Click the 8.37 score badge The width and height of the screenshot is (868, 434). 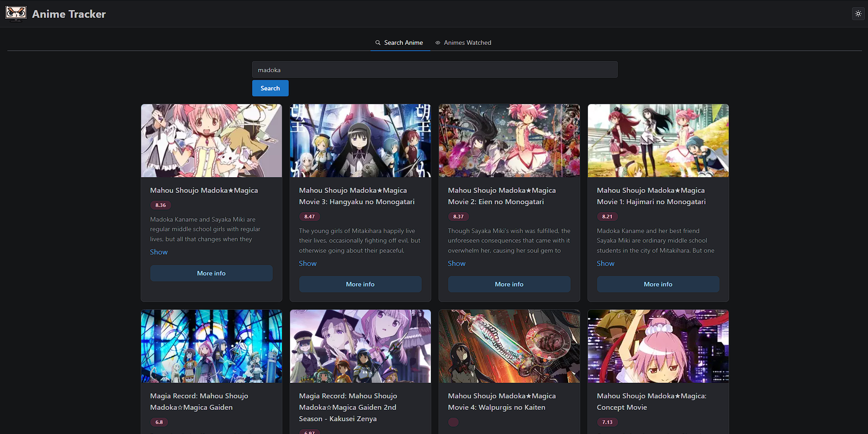tap(459, 217)
